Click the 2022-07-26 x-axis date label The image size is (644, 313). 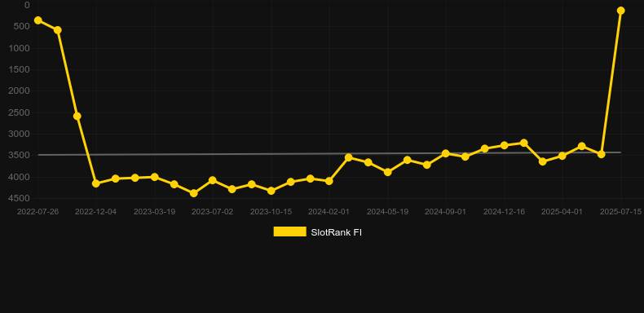[x=37, y=212]
